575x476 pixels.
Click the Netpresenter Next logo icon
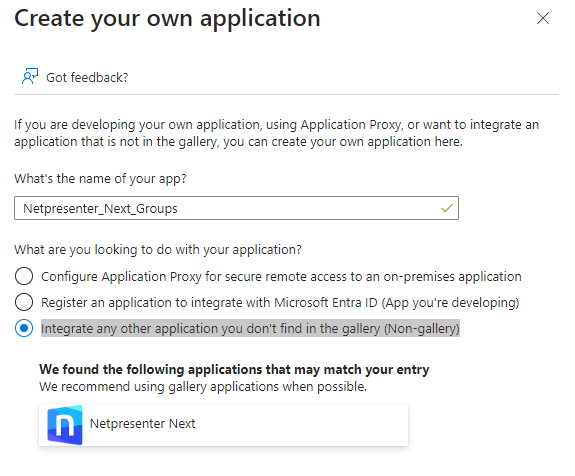click(65, 425)
